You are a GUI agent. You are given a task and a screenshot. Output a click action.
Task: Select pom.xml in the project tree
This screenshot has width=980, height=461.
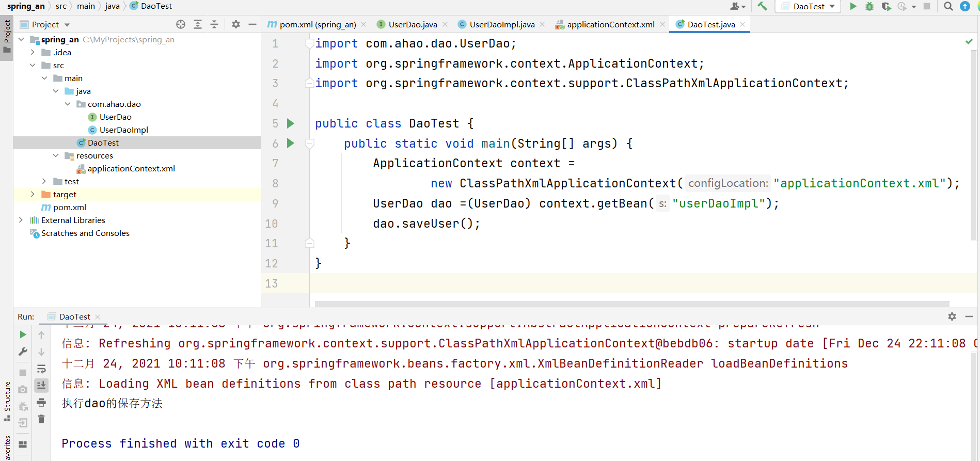pyautogui.click(x=69, y=207)
